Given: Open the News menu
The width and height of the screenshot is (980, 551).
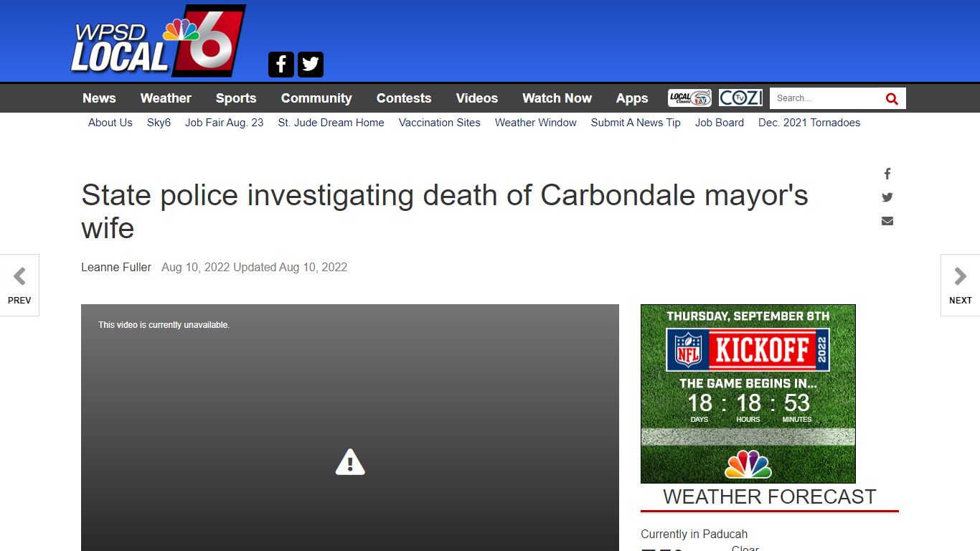Looking at the screenshot, I should click(99, 98).
